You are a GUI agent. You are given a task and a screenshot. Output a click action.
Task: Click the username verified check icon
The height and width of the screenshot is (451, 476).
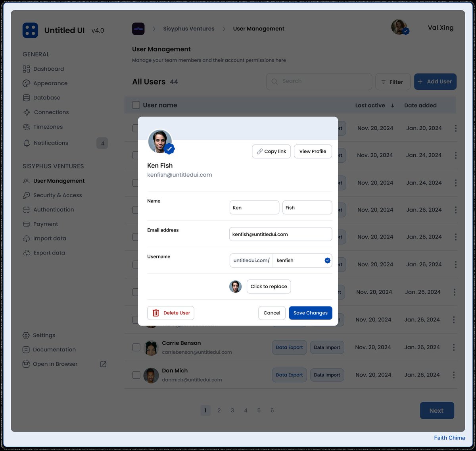[327, 260]
